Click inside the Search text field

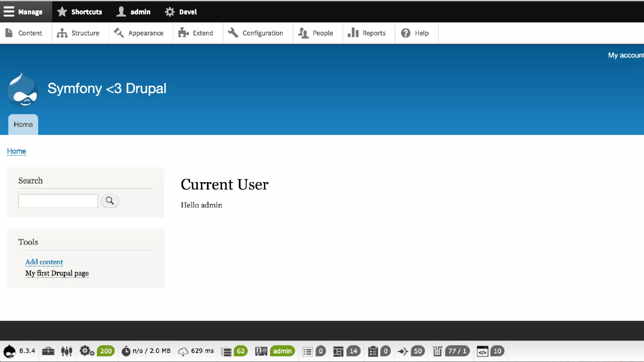coord(58,201)
